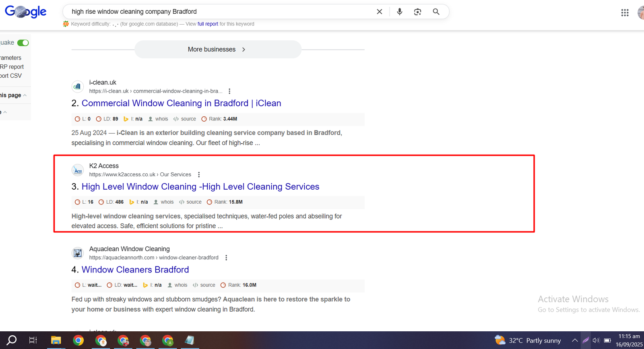
Task: Select Export CSV in sidebar
Action: pyautogui.click(x=11, y=76)
